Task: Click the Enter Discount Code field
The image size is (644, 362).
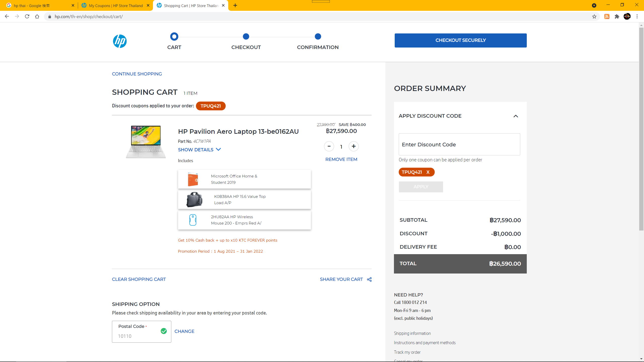Action: (459, 144)
